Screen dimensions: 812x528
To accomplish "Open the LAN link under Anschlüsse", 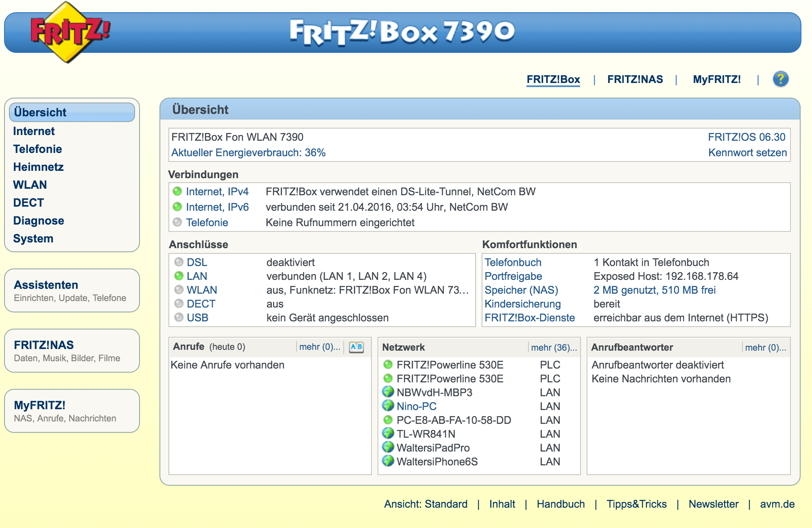I will pos(197,276).
